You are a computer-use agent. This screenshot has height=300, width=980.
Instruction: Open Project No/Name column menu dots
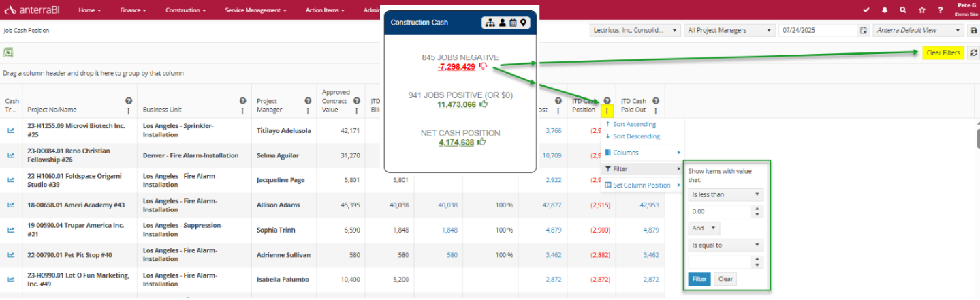click(x=128, y=110)
